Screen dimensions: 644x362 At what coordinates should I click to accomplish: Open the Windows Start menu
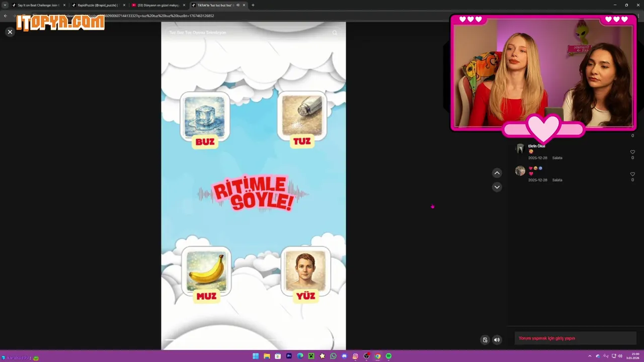pyautogui.click(x=256, y=356)
